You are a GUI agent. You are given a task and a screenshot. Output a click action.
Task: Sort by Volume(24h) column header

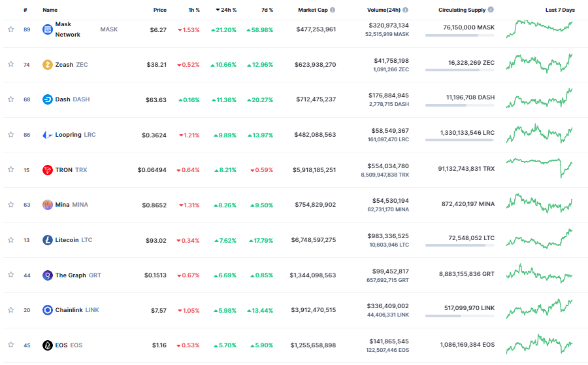click(384, 10)
